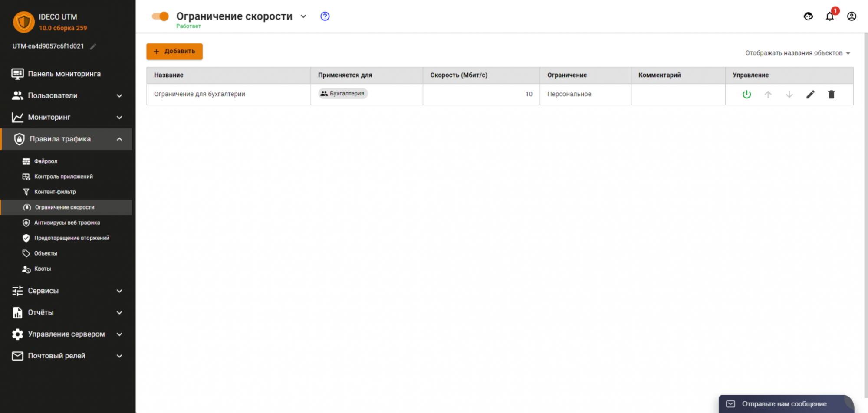
Task: Open the Отправьте нам сообщение chat button
Action: click(x=784, y=404)
